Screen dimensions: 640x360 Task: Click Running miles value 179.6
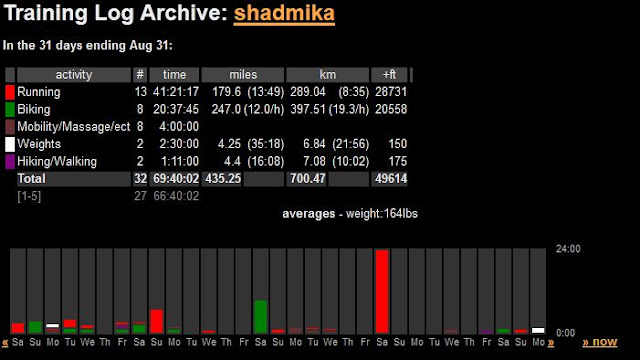coord(226,92)
